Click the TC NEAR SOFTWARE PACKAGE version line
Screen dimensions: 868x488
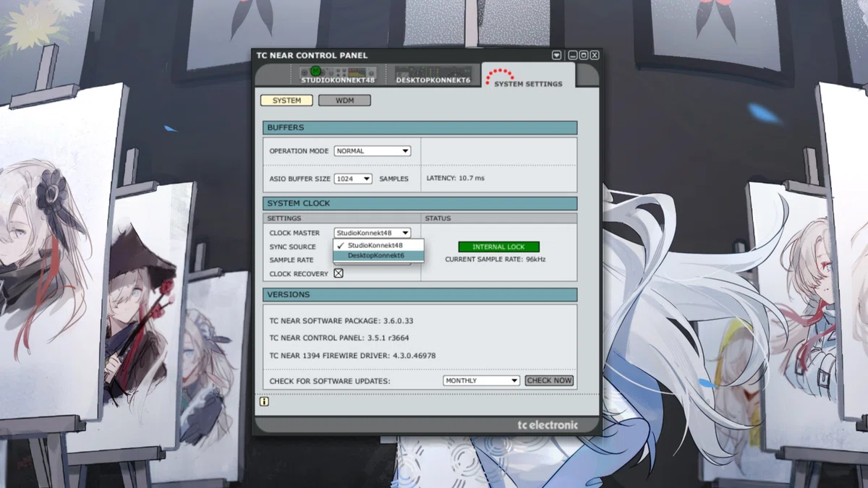pyautogui.click(x=341, y=320)
